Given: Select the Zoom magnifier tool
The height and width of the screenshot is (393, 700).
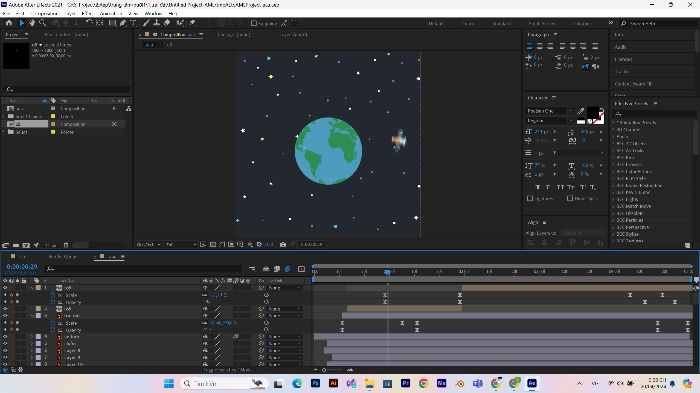Looking at the screenshot, I should (x=42, y=23).
